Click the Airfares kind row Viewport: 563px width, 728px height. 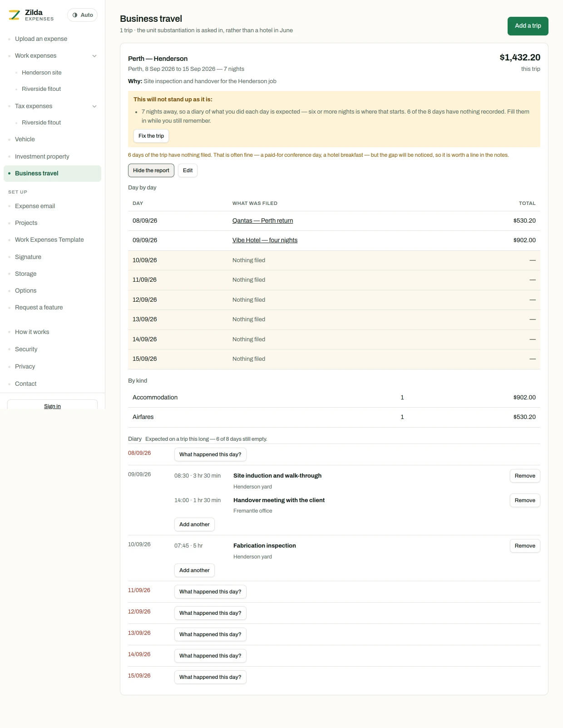click(334, 417)
